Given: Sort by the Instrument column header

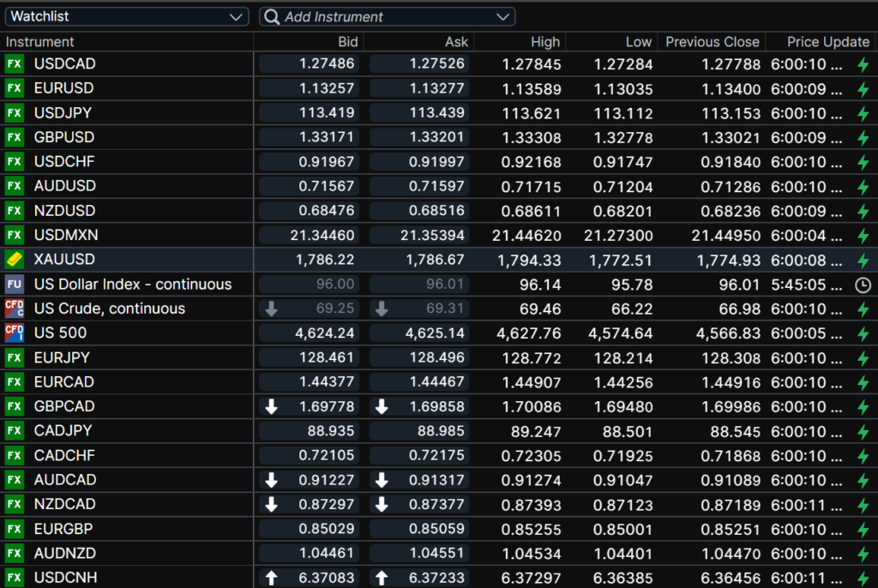Looking at the screenshot, I should point(40,42).
